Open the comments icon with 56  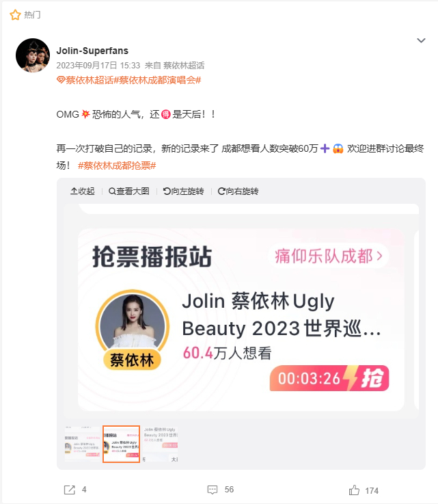213,490
